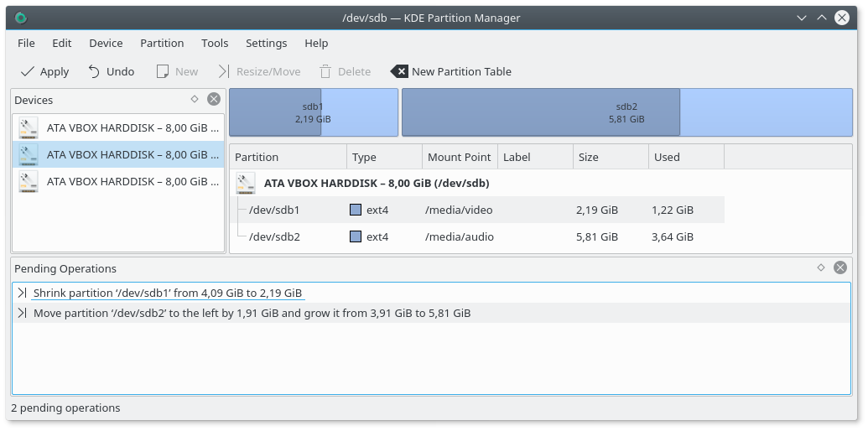
Task: Click the New Partition Table icon
Action: click(399, 71)
